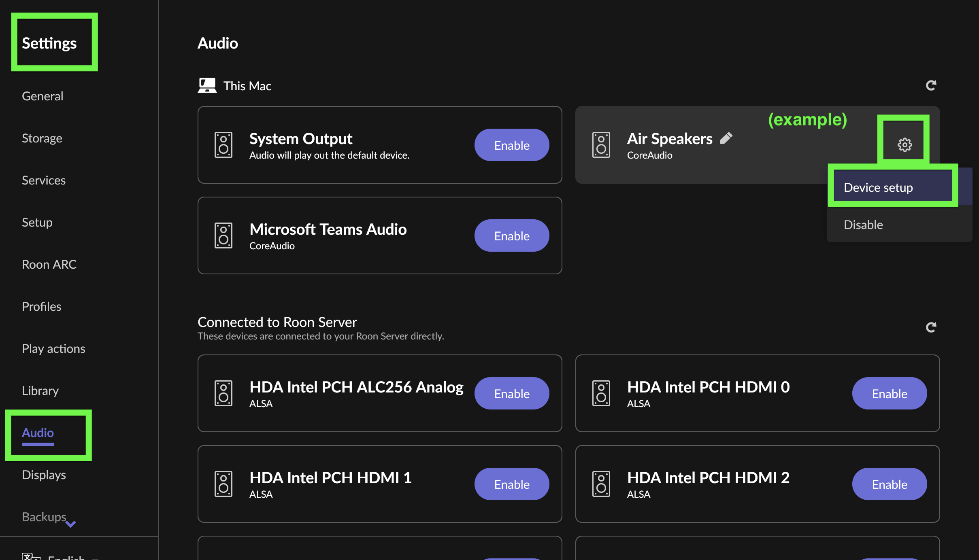Expand sidebar with chevron below Backups
The height and width of the screenshot is (560, 979).
[71, 524]
